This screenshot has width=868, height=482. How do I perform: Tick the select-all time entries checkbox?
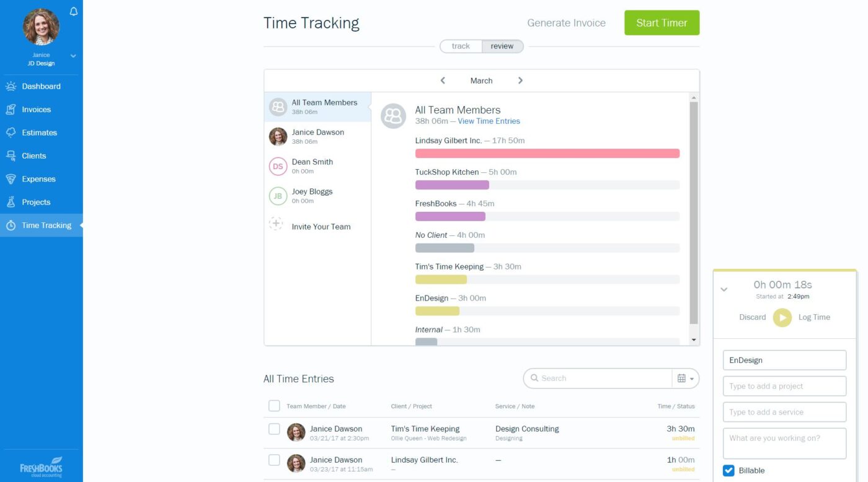[x=274, y=406]
